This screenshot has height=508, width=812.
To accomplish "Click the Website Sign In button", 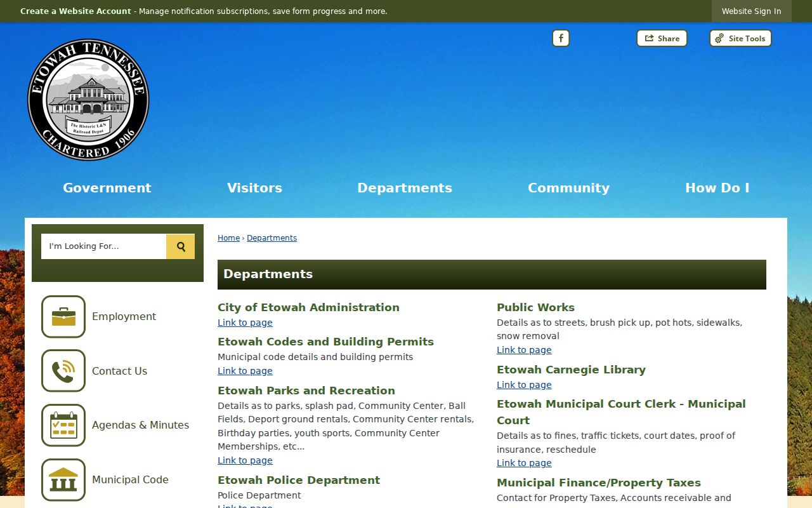I will tap(752, 11).
